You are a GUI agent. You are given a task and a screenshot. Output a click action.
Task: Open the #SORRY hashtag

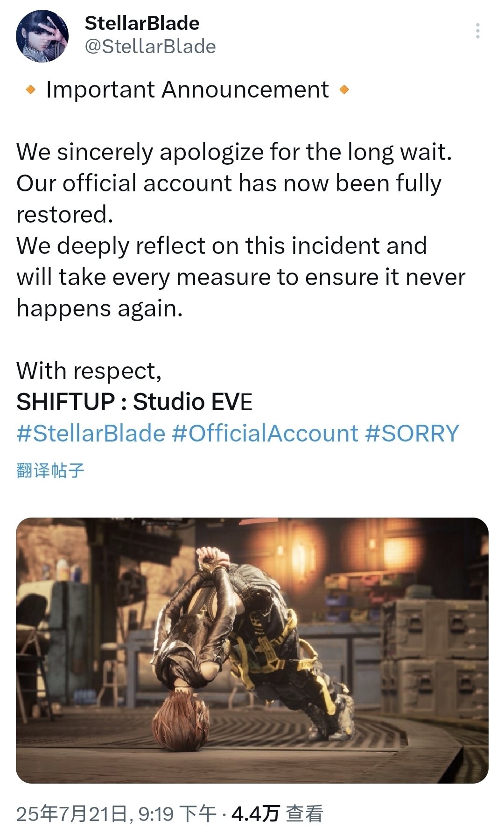pyautogui.click(x=412, y=433)
